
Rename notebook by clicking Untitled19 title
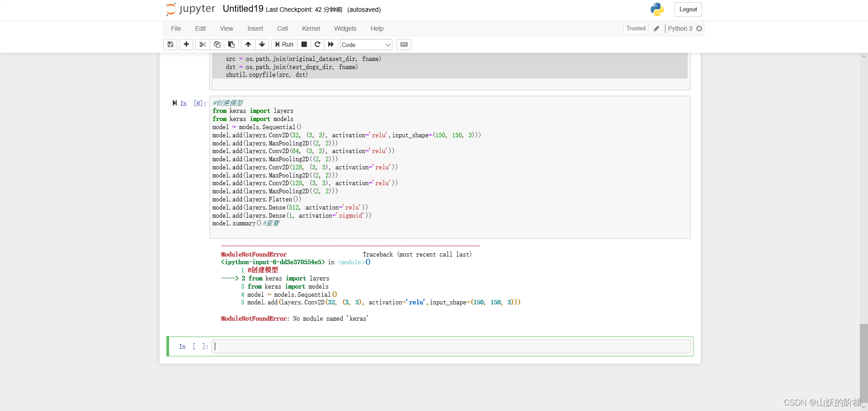tap(243, 9)
